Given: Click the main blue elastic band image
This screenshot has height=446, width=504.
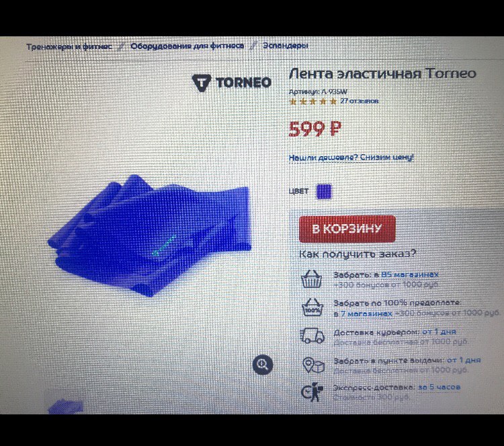Looking at the screenshot, I should click(149, 235).
